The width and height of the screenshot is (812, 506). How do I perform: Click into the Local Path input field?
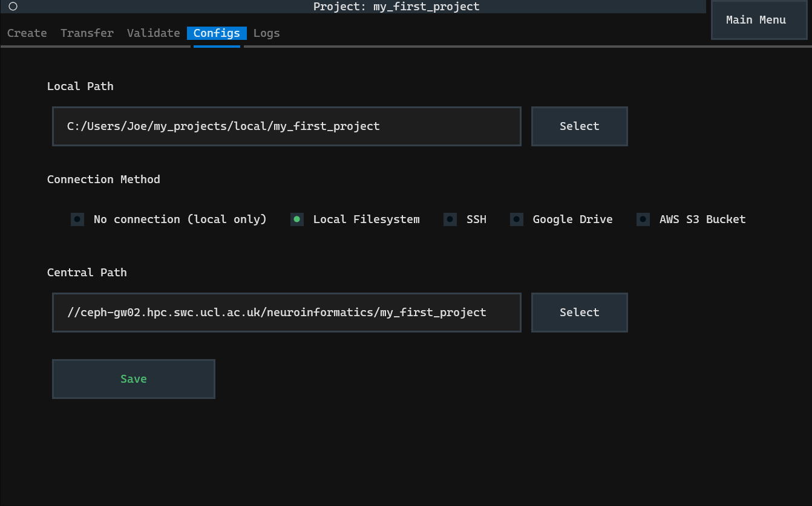point(286,126)
